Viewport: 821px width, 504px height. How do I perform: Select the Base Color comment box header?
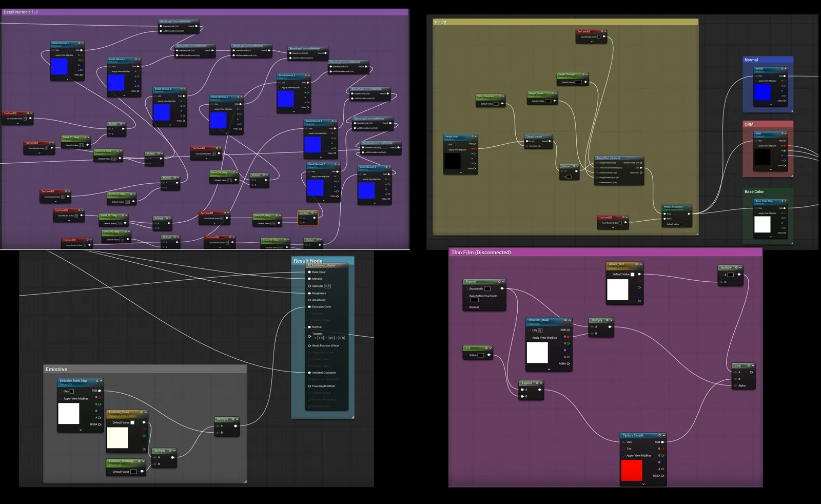[768, 191]
